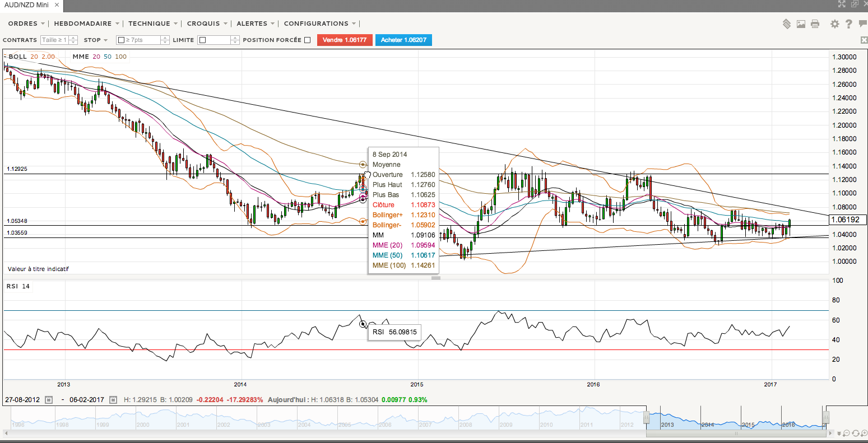The width and height of the screenshot is (868, 443).
Task: Print the AUD/NZD chart
Action: 815,24
